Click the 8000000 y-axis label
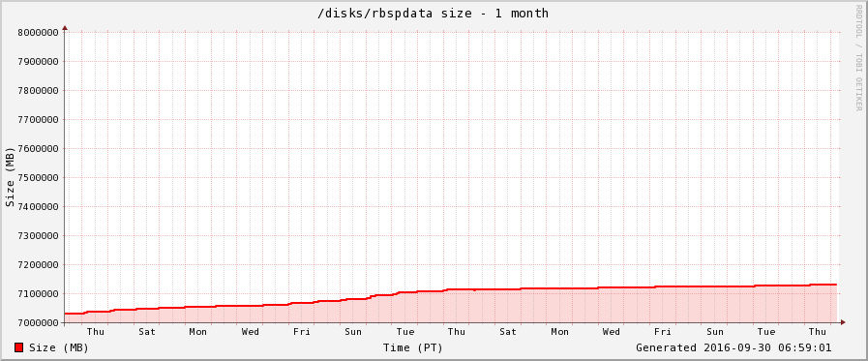Screen dimensions: 868x361 point(39,33)
